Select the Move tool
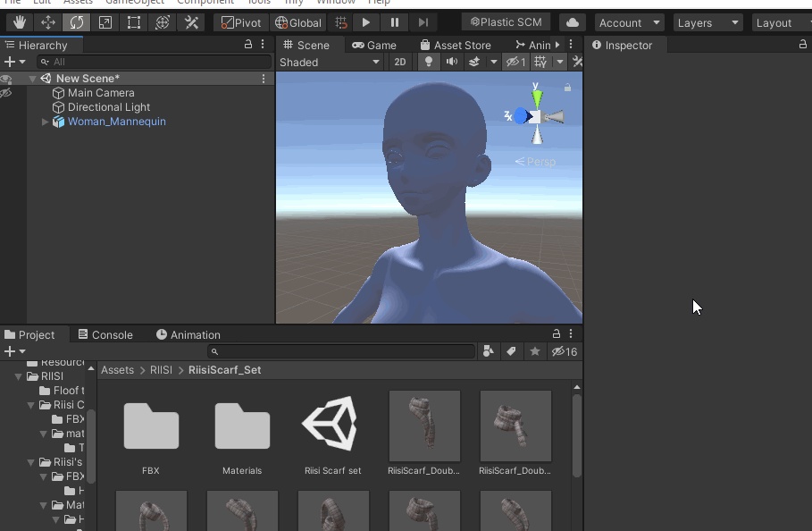 [x=48, y=22]
